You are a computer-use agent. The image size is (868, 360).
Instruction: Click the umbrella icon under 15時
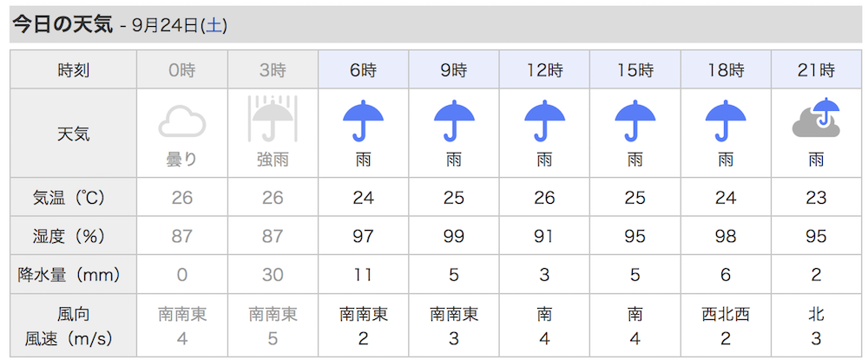click(x=635, y=121)
